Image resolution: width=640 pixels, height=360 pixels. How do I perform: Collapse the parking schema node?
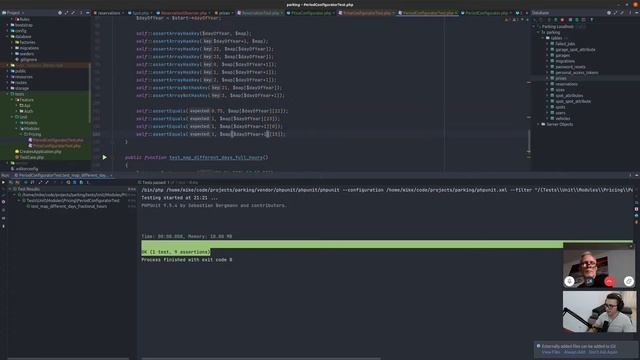[539, 32]
